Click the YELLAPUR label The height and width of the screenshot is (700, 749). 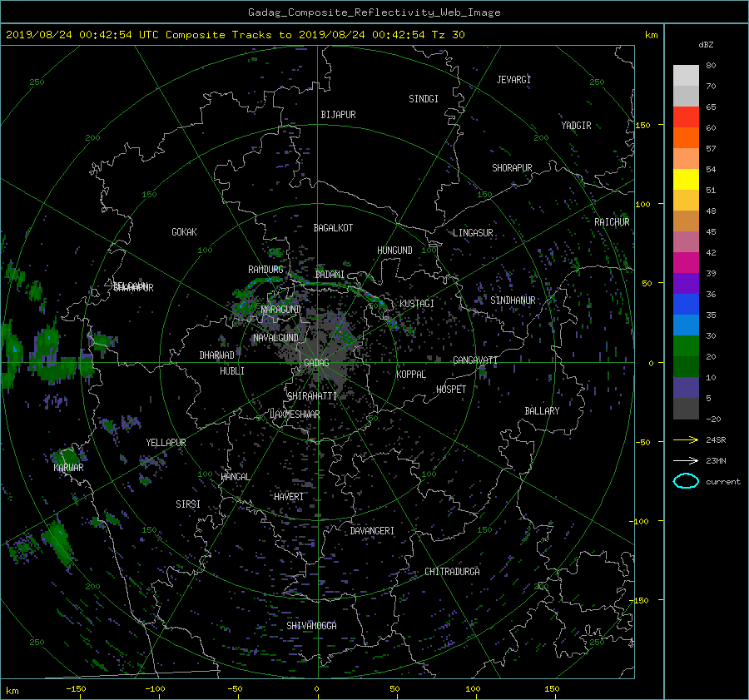166,443
